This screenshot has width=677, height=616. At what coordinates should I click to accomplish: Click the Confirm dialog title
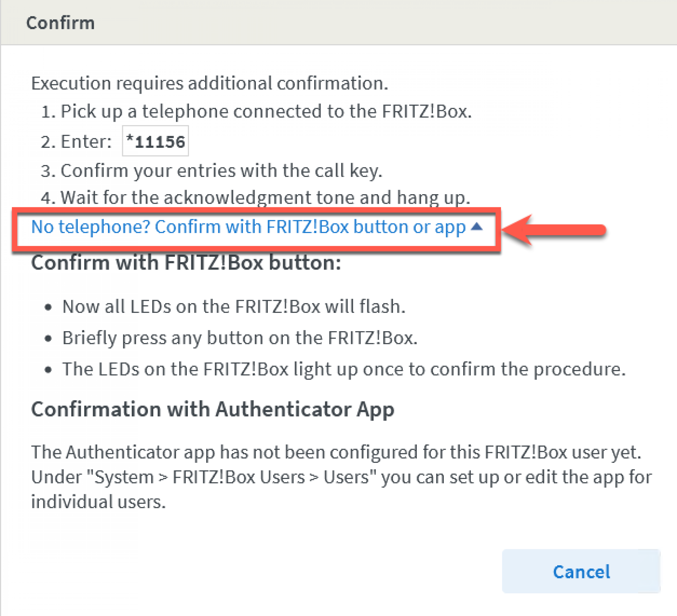point(60,22)
